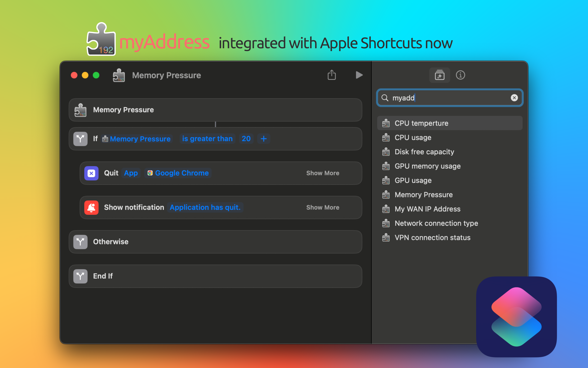Click the CPU temperture puzzle icon
Viewport: 588px width, 368px height.
386,123
